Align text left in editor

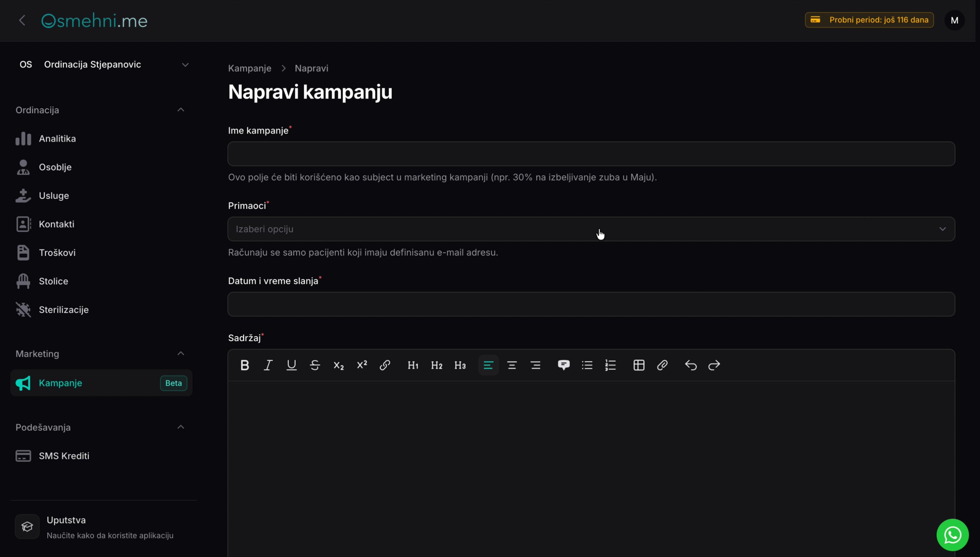[x=488, y=365]
